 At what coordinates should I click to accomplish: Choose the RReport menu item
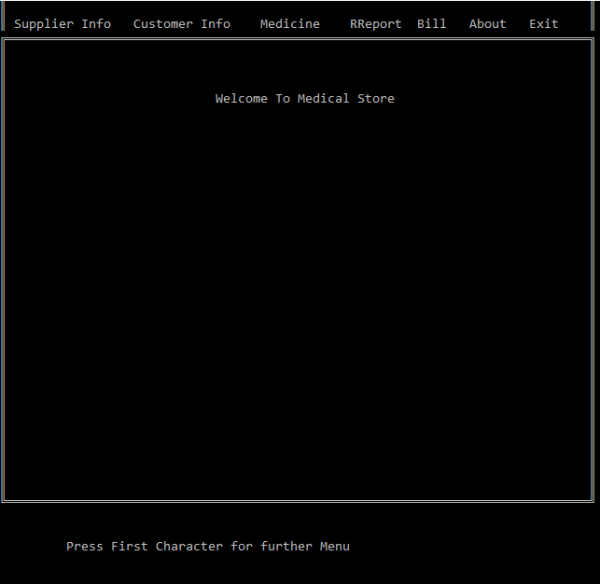tap(375, 24)
